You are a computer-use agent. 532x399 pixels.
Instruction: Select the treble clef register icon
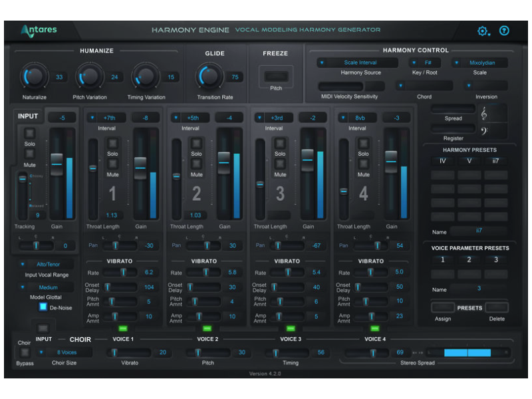[x=484, y=114]
